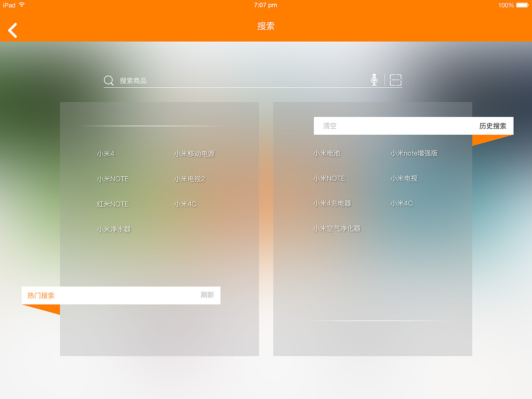Select history item 小米电视
Viewport: 532px width, 399px height.
pyautogui.click(x=404, y=178)
